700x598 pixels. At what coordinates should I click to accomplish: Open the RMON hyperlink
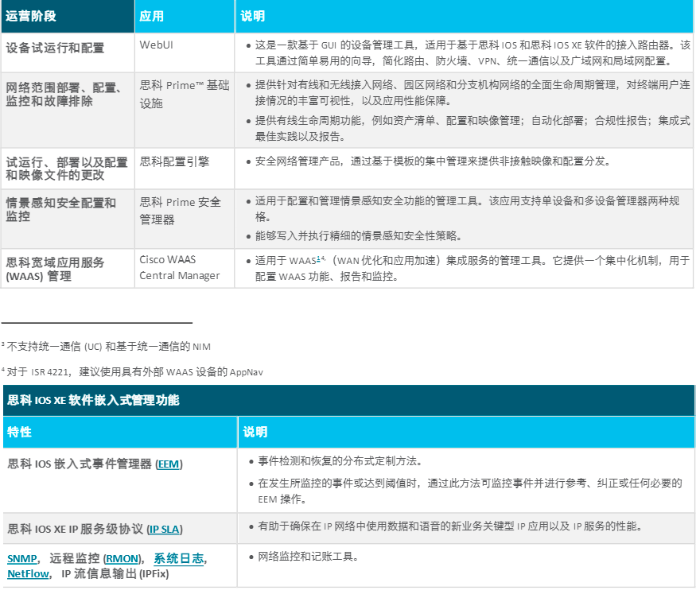(122, 558)
